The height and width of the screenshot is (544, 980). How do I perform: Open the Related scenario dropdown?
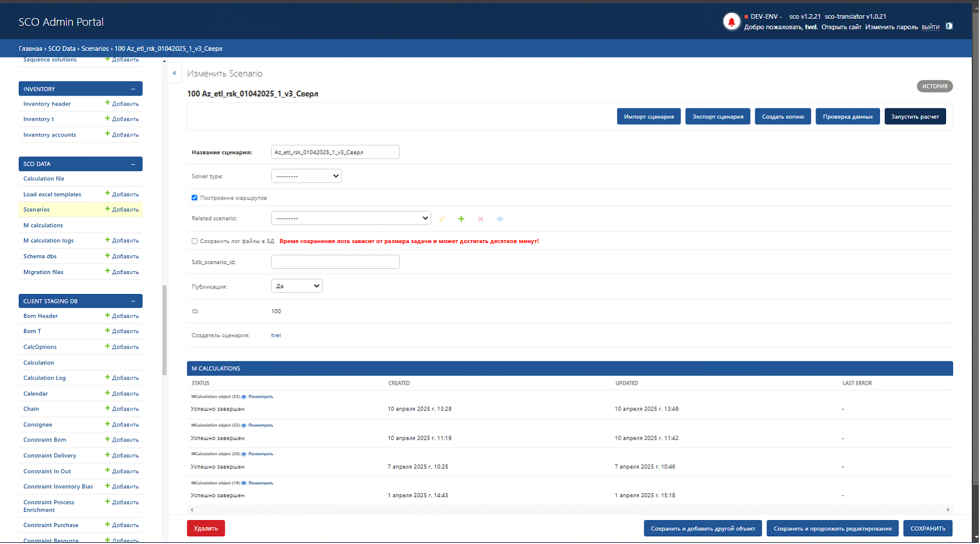point(351,218)
